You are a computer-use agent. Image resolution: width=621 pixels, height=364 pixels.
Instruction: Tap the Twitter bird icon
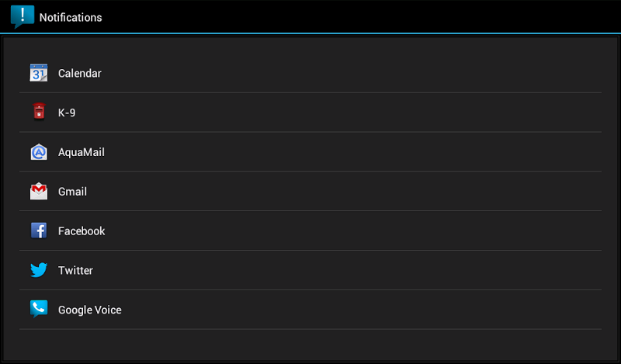[x=39, y=270]
